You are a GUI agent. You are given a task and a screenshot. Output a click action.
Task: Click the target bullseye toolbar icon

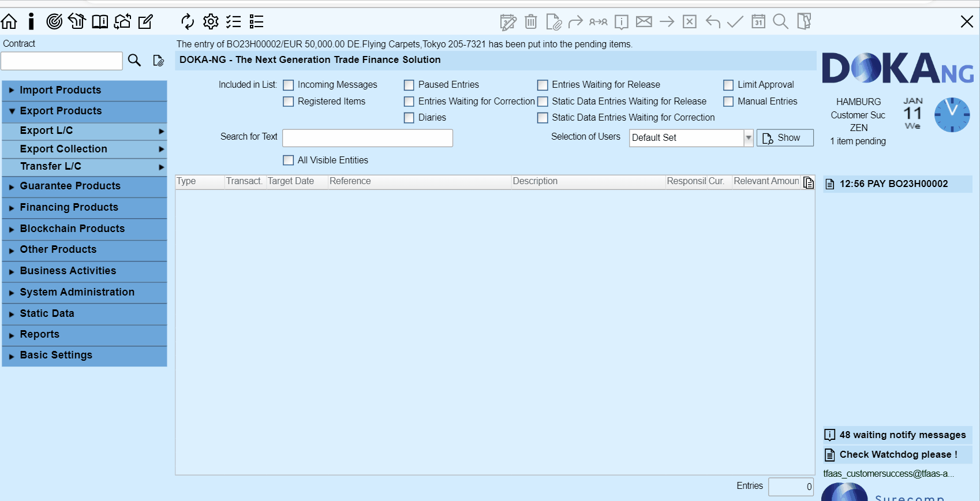54,21
